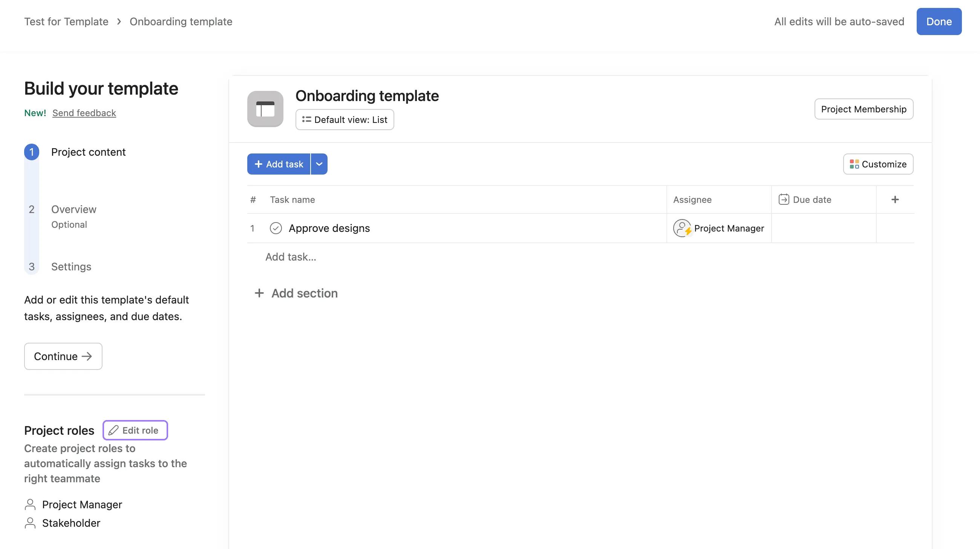Open the Add task dropdown arrow
The height and width of the screenshot is (549, 980).
click(319, 164)
